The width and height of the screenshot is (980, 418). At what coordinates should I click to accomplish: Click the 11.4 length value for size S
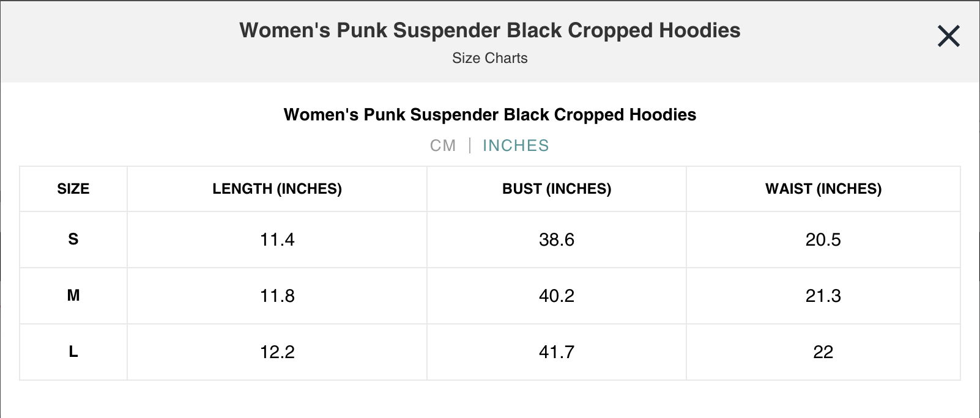[277, 240]
